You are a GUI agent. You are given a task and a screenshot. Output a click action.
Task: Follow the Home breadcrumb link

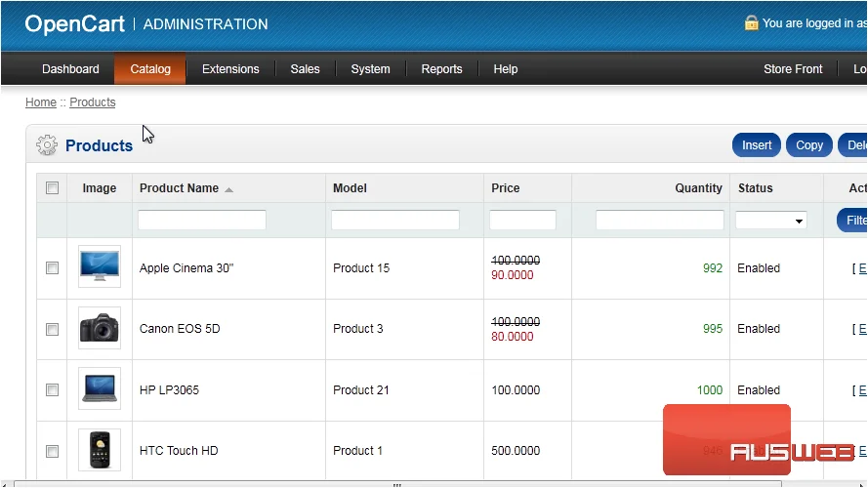(41, 102)
